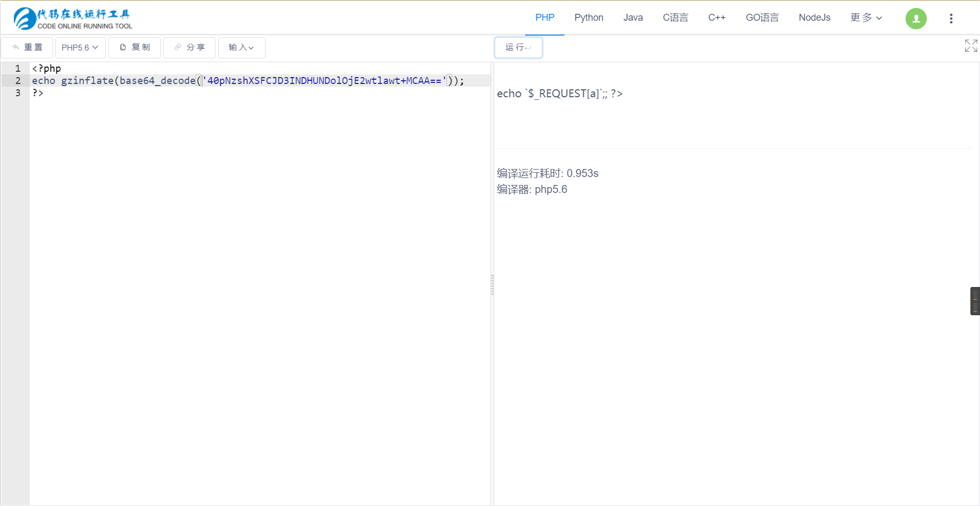The height and width of the screenshot is (506, 980).
Task: Expand the 输入 input dropdown
Action: [x=241, y=47]
